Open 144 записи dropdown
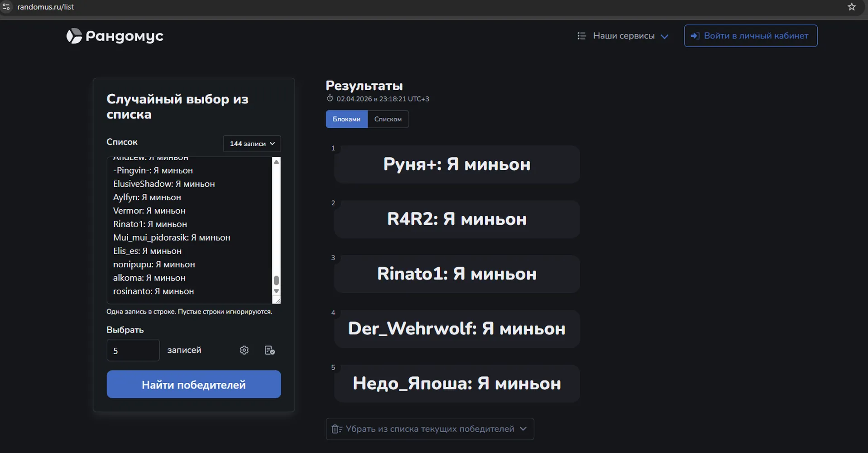Screen dimensions: 868x453 252,144
